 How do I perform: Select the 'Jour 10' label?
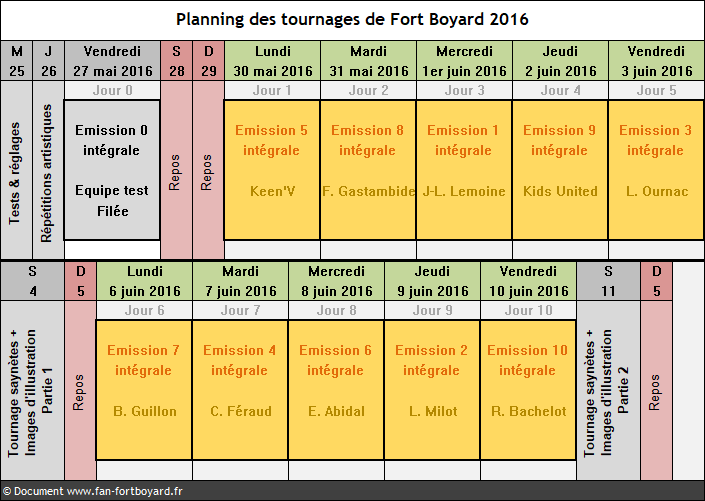tap(528, 310)
